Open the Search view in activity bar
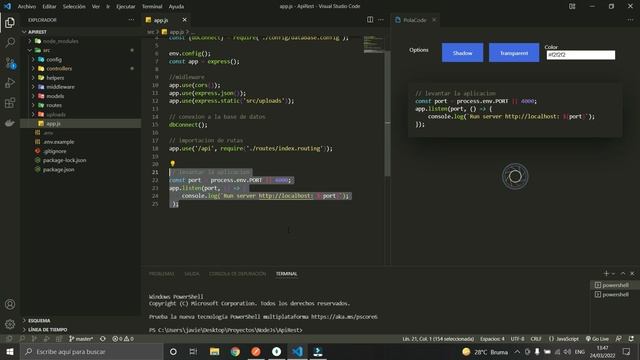This screenshot has width=640, height=360. 10,42
